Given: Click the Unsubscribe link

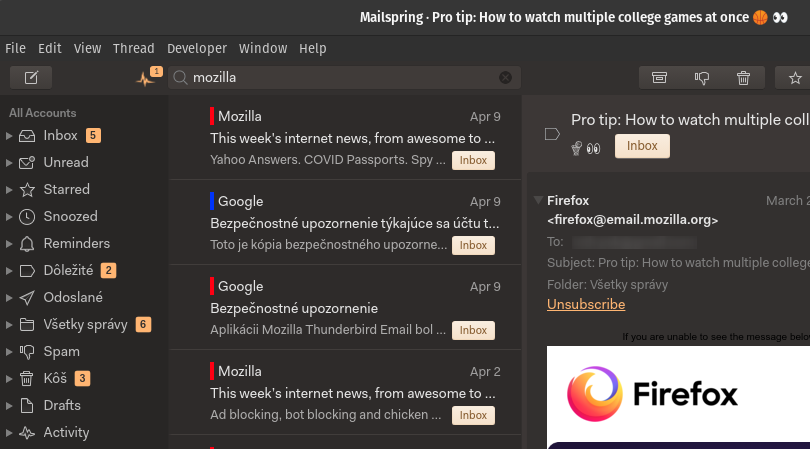Looking at the screenshot, I should 586,304.
